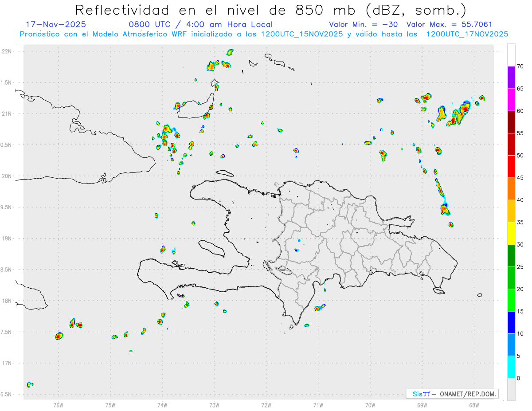Click the '21N' latitude axis label
The image size is (532, 411).
tap(8, 114)
